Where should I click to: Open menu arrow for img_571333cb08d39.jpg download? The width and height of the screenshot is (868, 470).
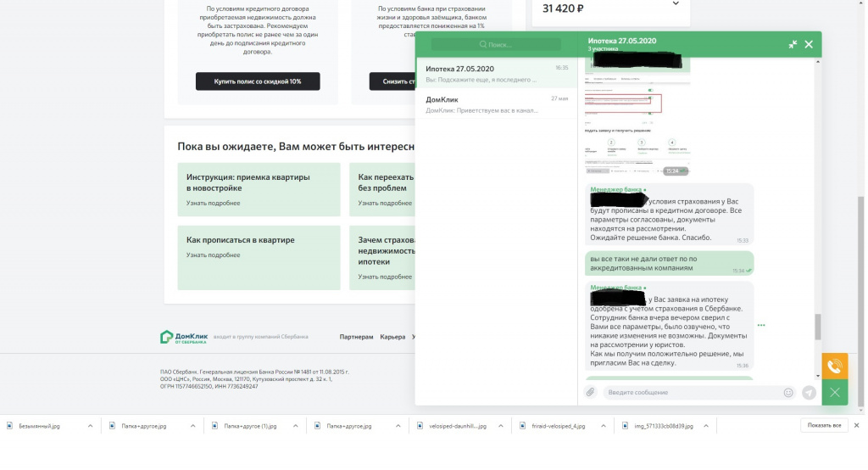click(706, 426)
